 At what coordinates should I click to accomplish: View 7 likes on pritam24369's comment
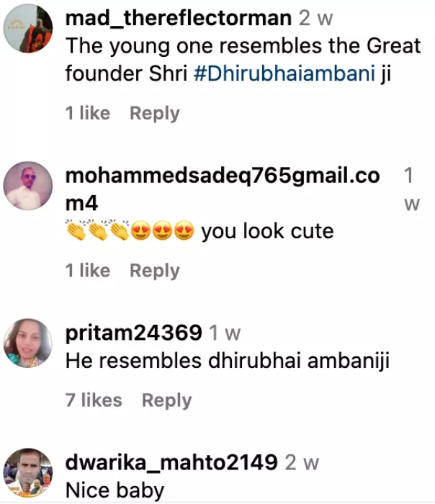(94, 400)
